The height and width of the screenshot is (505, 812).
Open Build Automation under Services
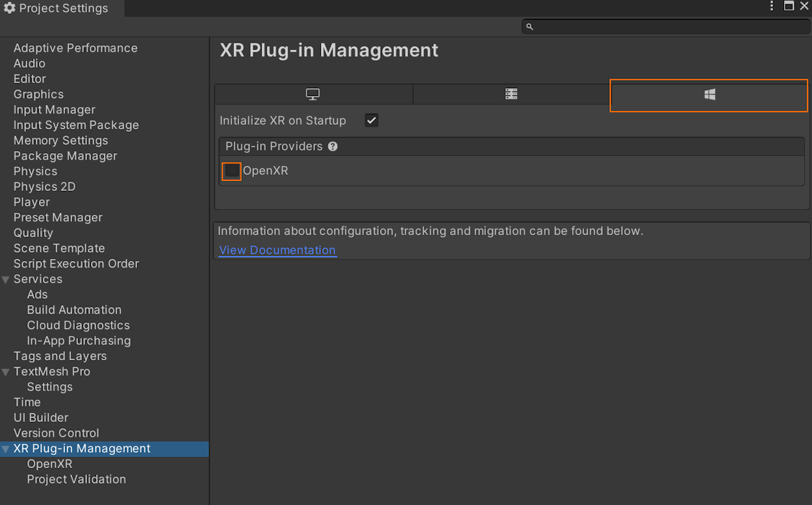[74, 310]
